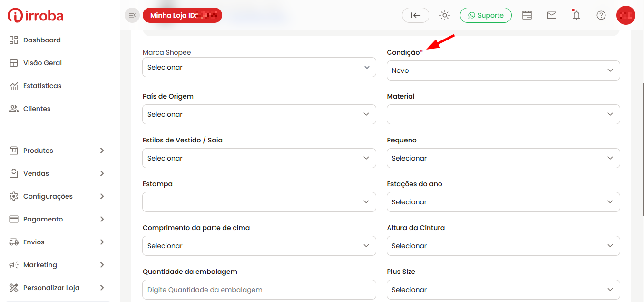Image resolution: width=644 pixels, height=302 pixels.
Task: Click the Produtos box icon
Action: tap(14, 151)
